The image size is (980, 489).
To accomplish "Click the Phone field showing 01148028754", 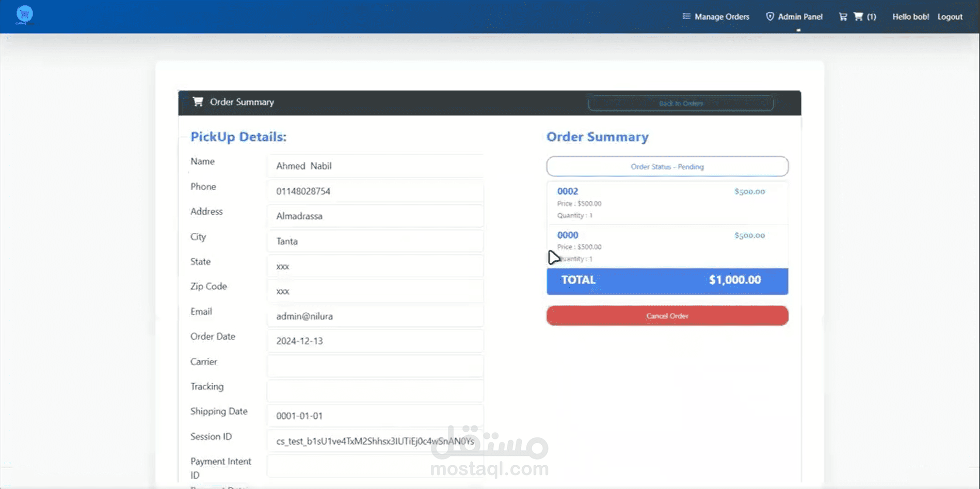I will (x=375, y=191).
